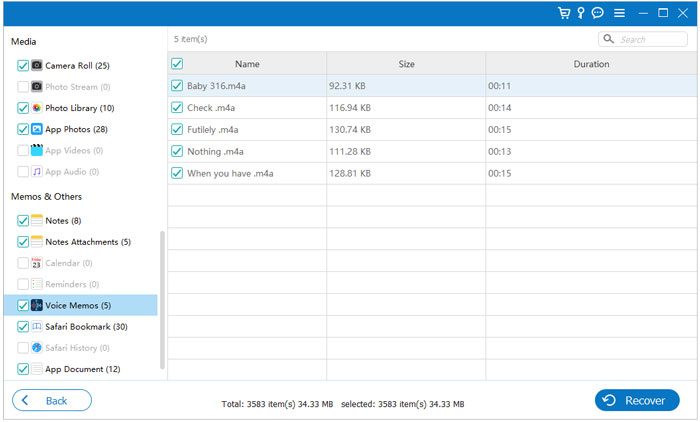
Task: Click the magnifier icon in search box
Action: [608, 39]
